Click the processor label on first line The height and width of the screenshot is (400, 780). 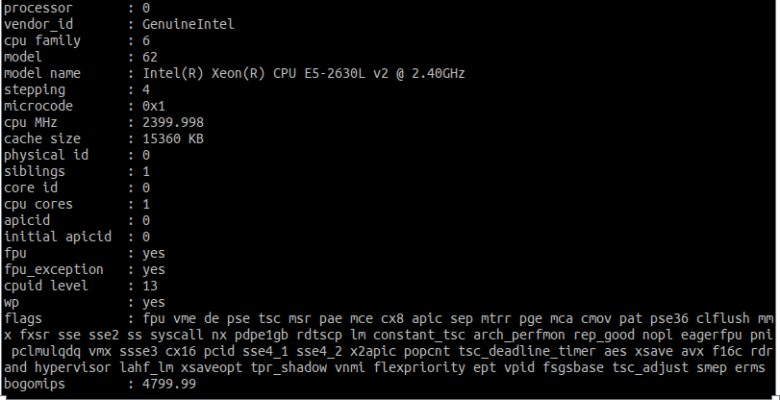tap(38, 8)
